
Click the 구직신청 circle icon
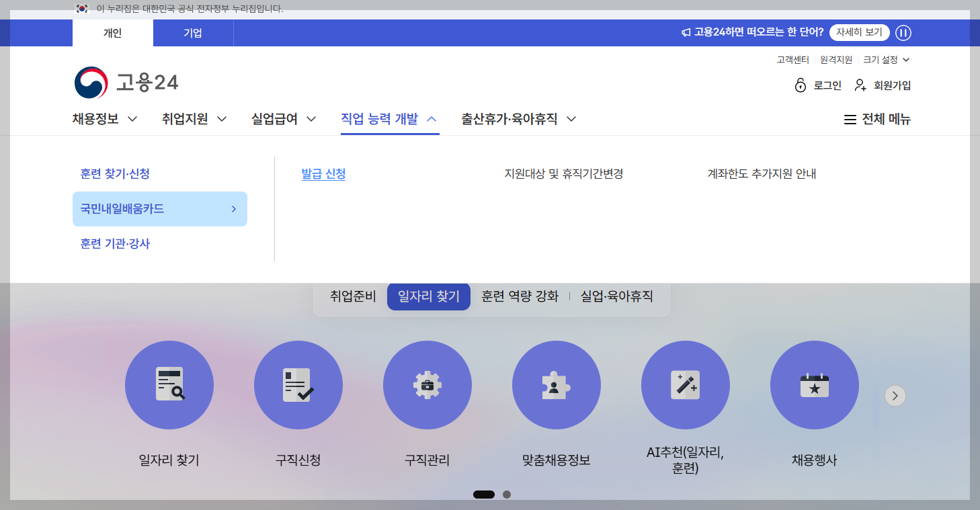coord(298,385)
